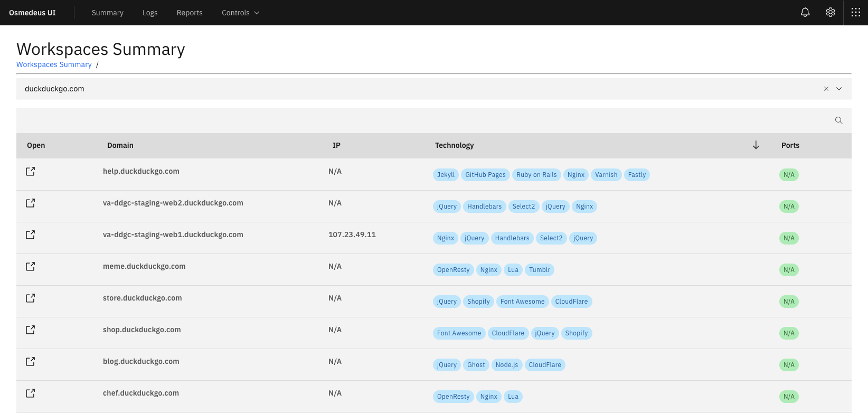Open shop.duckduckgo.com external link icon
This screenshot has height=413, width=868.
point(31,330)
